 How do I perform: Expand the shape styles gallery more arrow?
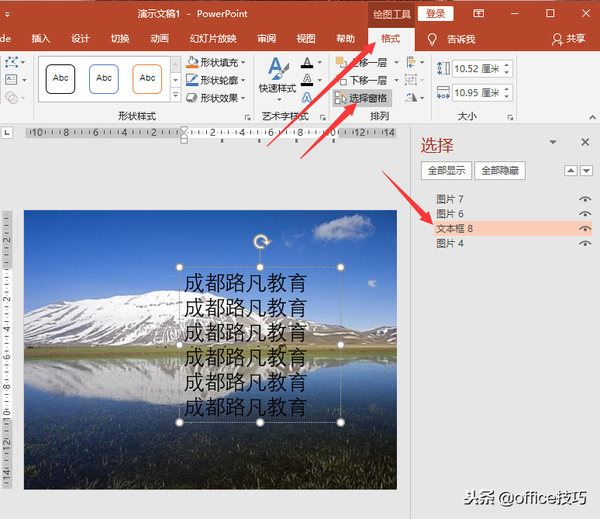tap(175, 100)
